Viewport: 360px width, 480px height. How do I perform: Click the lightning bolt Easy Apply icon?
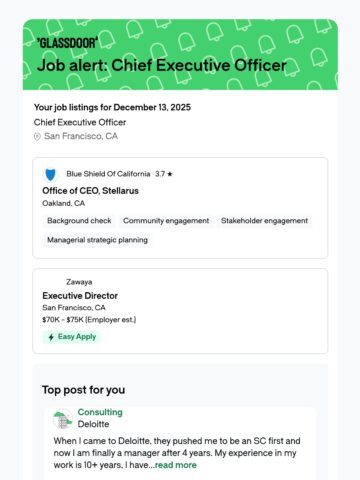pyautogui.click(x=51, y=337)
